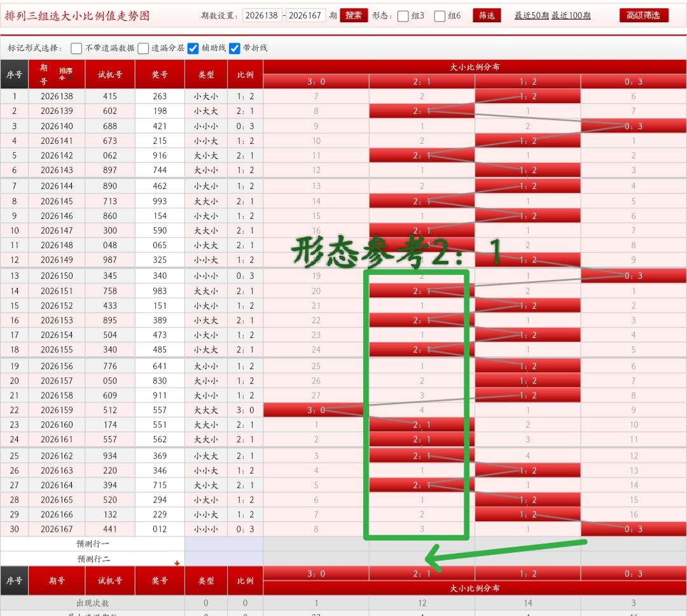Click 奖号 557 in row 2026159
687x616 pixels.
[x=160, y=410]
